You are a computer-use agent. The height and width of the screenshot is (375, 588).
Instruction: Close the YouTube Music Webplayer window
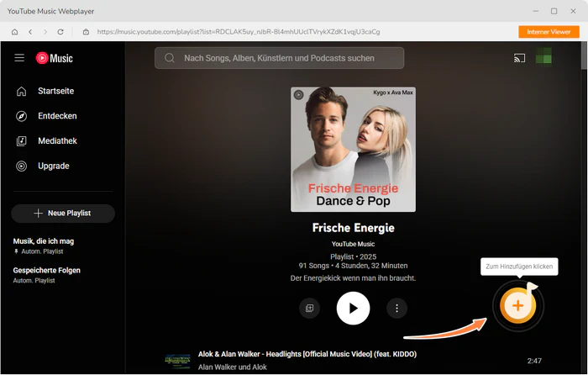coord(573,11)
